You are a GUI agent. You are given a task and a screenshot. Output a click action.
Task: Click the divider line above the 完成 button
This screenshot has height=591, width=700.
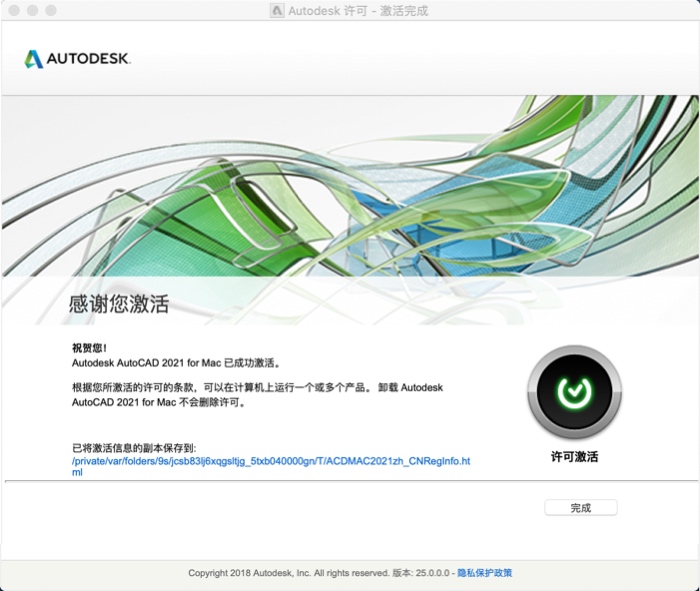click(x=350, y=482)
